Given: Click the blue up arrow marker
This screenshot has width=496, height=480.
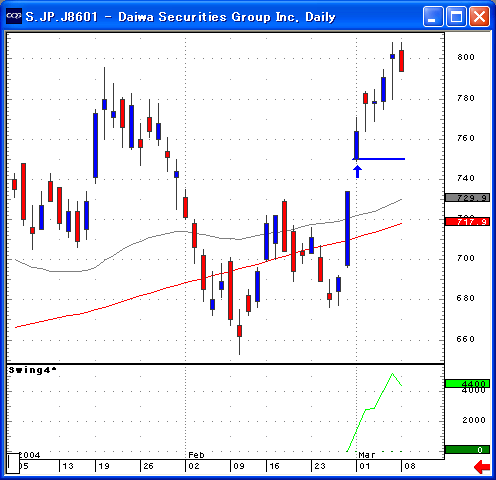Looking at the screenshot, I should [x=357, y=172].
